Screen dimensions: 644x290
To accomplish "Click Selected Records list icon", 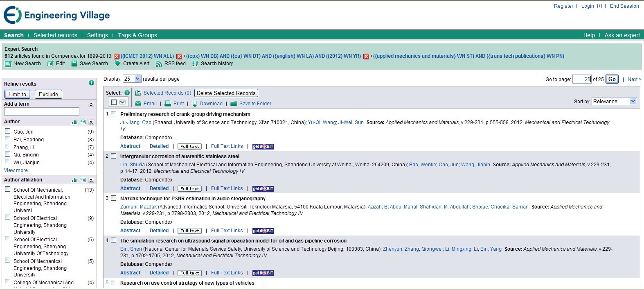I will (138, 93).
